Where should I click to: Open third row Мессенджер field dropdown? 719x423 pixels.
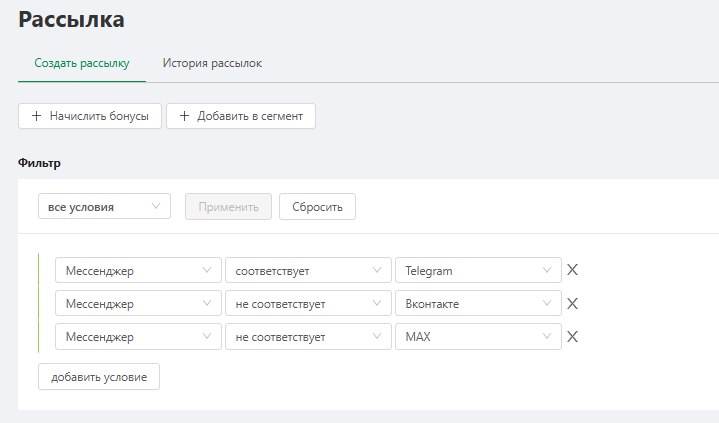137,336
